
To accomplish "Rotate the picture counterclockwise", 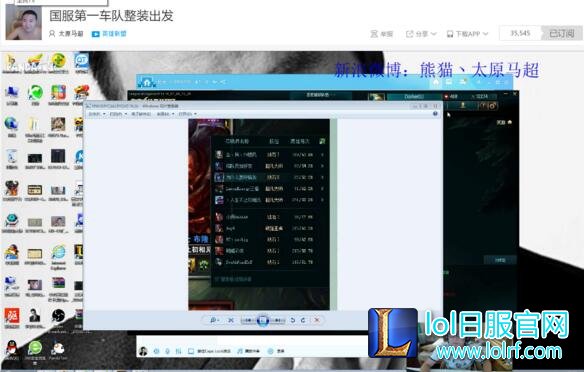I will [293, 320].
